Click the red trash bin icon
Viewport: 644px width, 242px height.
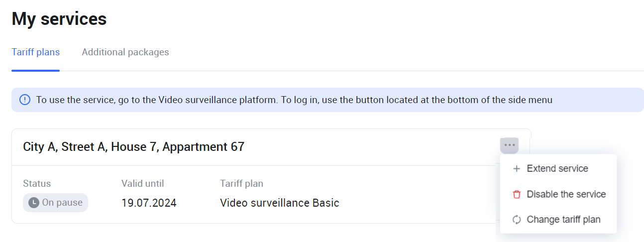click(517, 194)
